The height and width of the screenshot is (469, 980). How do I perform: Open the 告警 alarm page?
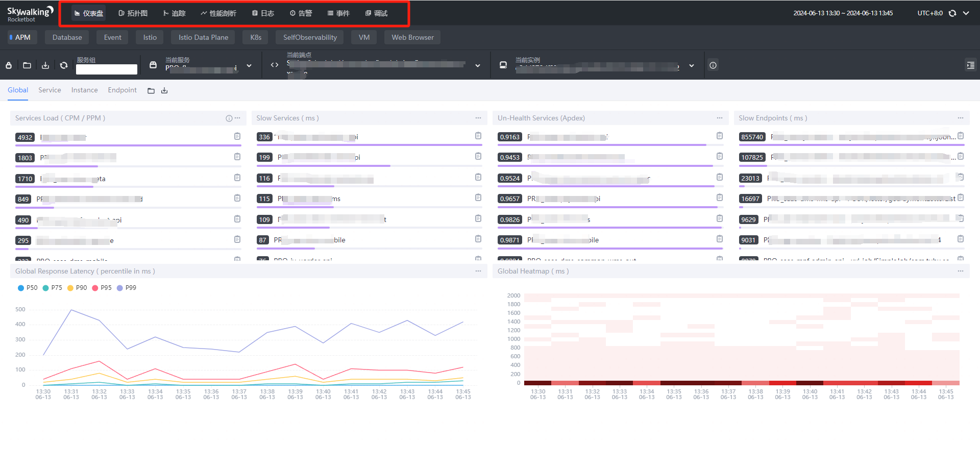pos(301,13)
